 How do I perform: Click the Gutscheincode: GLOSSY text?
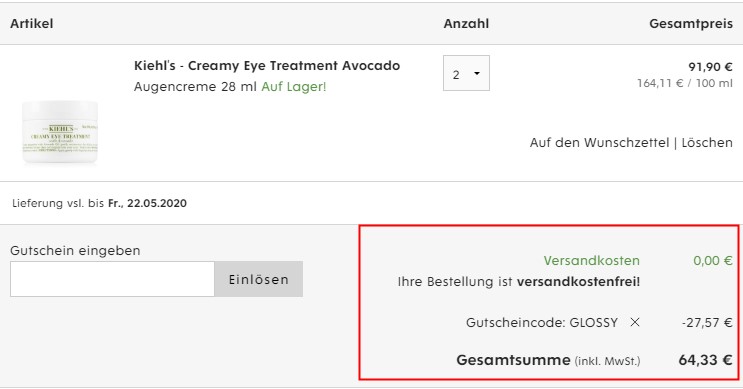[542, 323]
